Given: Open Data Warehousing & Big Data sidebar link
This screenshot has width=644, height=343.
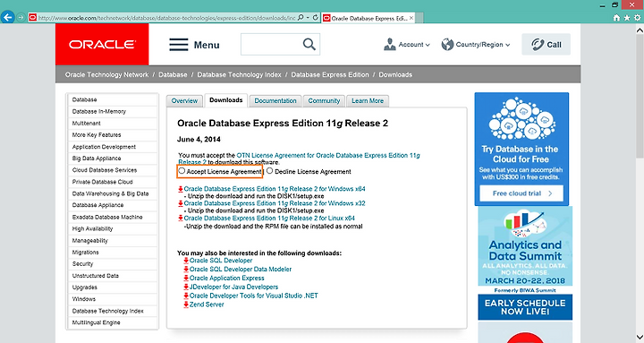Looking at the screenshot, I should click(x=111, y=193).
